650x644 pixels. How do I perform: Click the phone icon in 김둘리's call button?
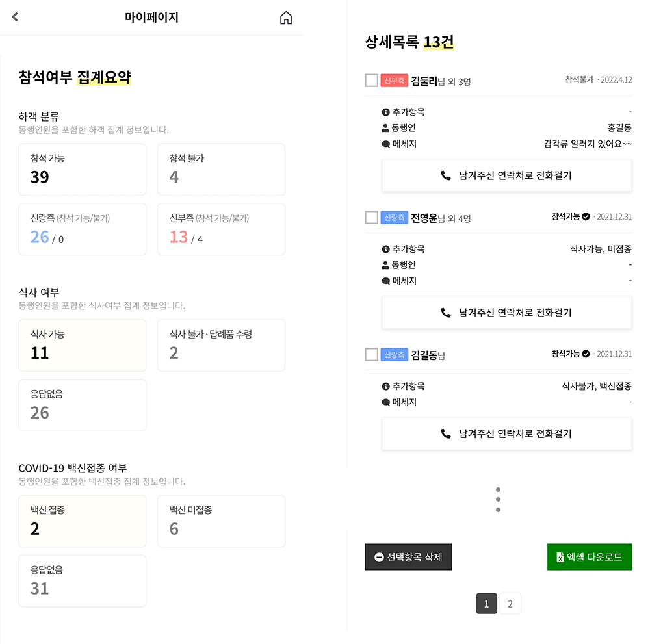click(x=445, y=175)
